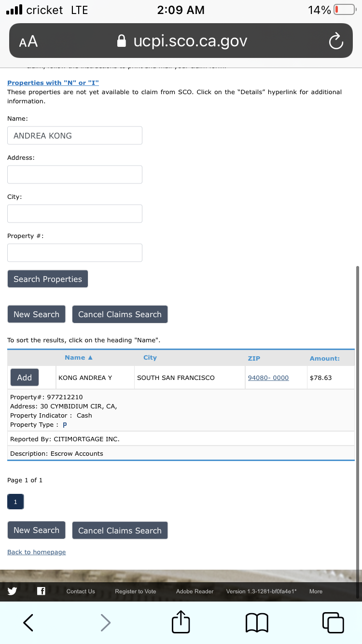Show open tabs icon in Safari

[x=333, y=622]
